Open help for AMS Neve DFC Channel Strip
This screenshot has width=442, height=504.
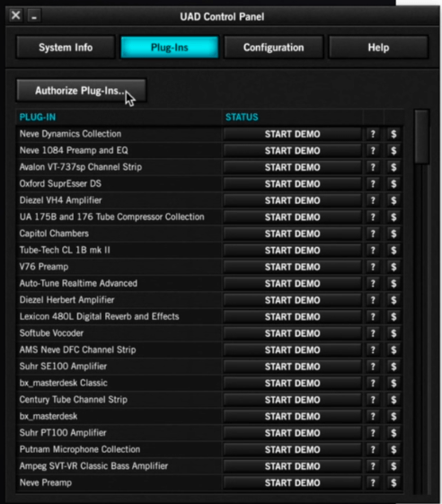pos(373,350)
